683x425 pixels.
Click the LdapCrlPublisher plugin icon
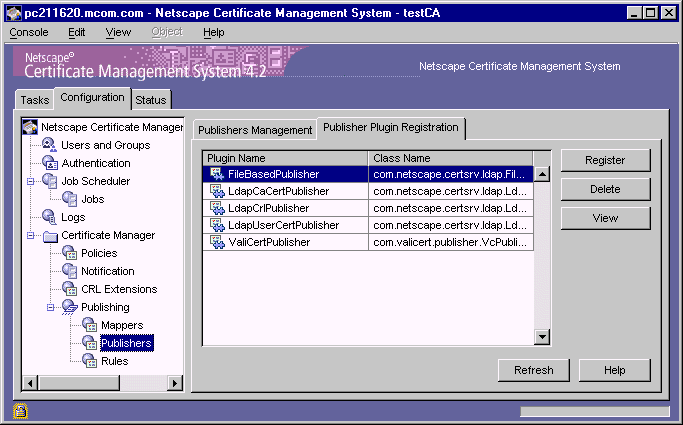[x=217, y=208]
